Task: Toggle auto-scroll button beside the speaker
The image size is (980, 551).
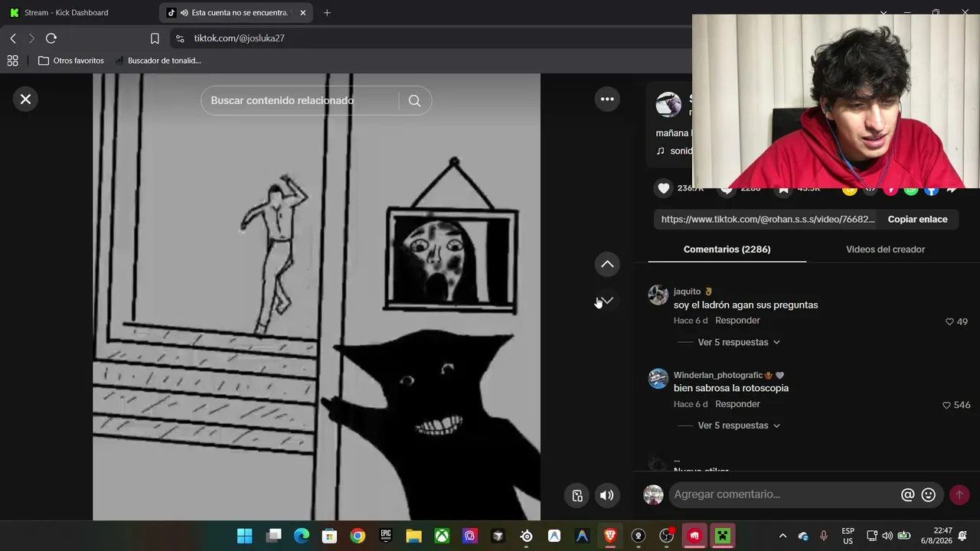Action: (x=578, y=495)
